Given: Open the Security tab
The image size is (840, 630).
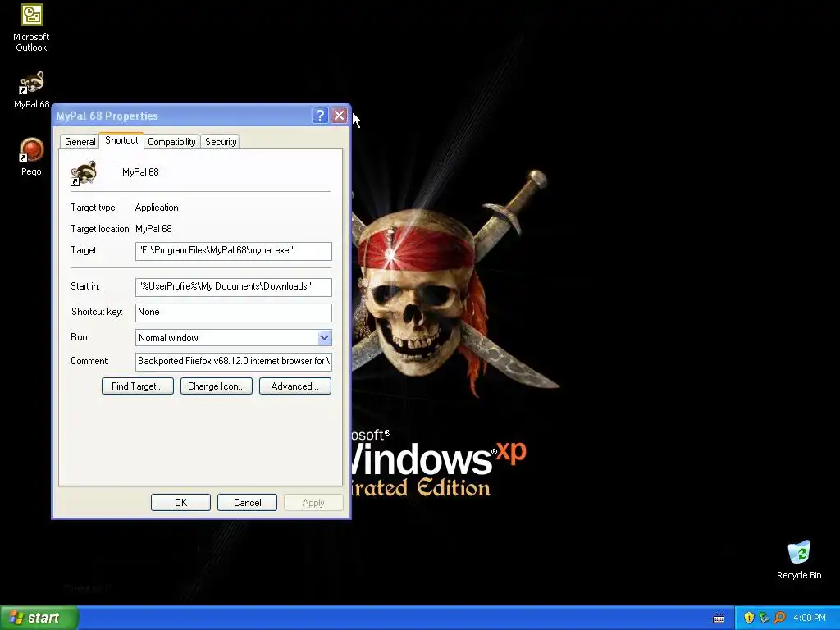Looking at the screenshot, I should click(x=221, y=141).
